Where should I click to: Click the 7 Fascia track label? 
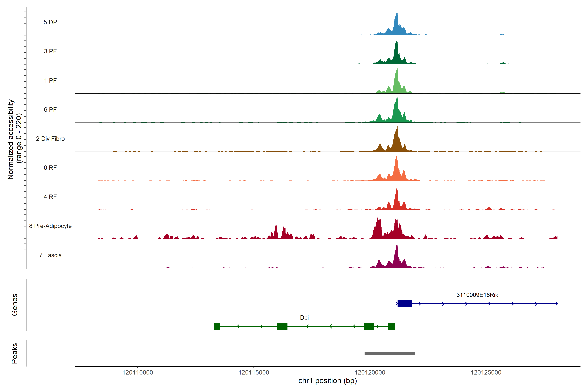tap(50, 255)
